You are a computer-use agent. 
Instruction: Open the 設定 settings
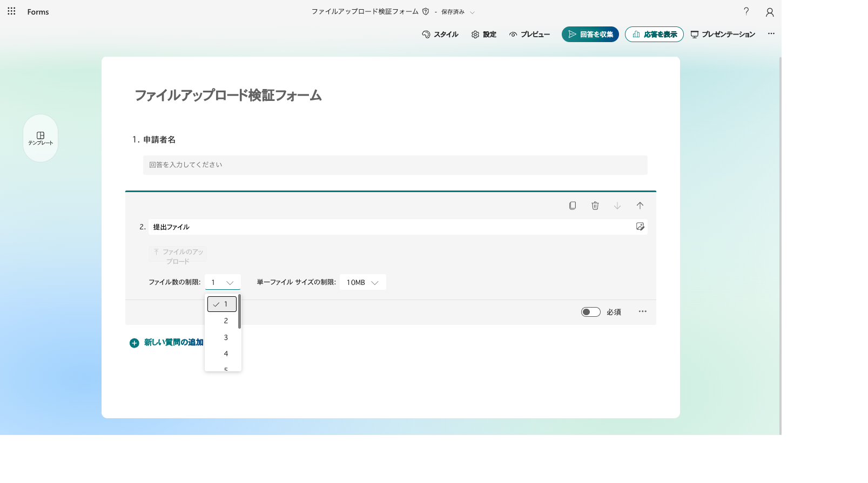pos(484,34)
